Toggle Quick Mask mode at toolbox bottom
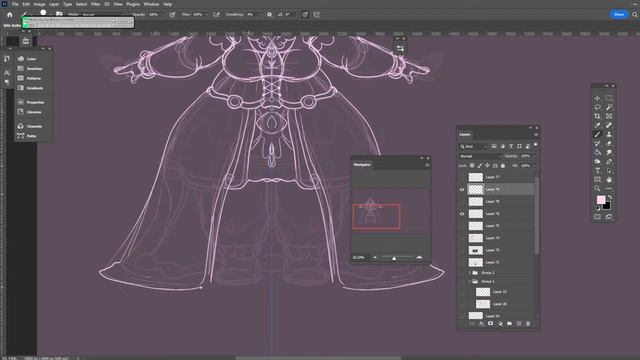 click(597, 217)
